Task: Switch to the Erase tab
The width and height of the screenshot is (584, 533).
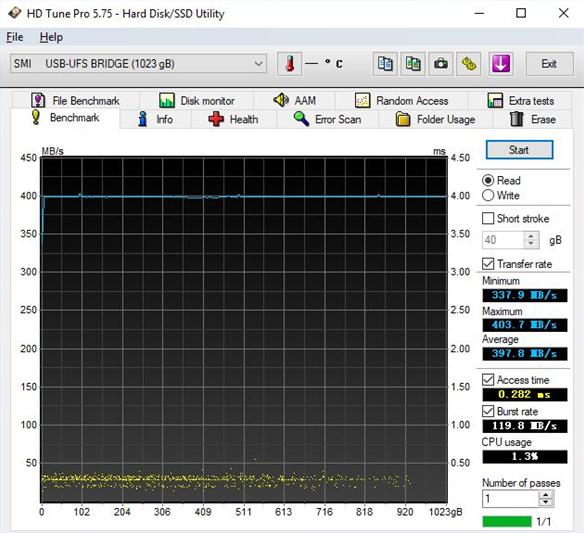Action: point(533,119)
